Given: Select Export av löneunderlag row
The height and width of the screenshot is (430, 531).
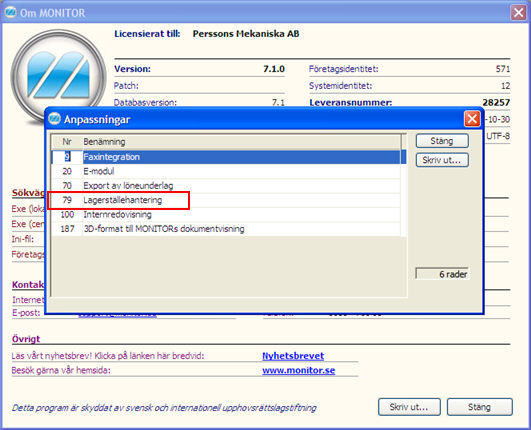Looking at the screenshot, I should point(226,186).
